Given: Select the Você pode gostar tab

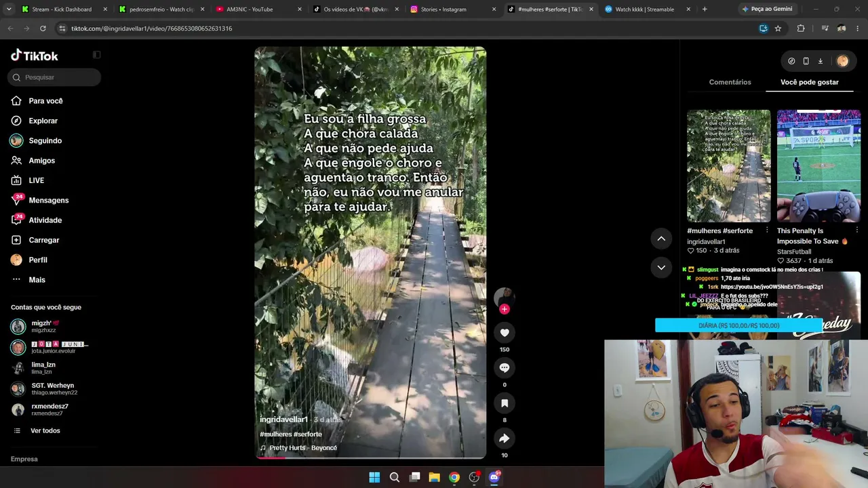Looking at the screenshot, I should (x=809, y=82).
